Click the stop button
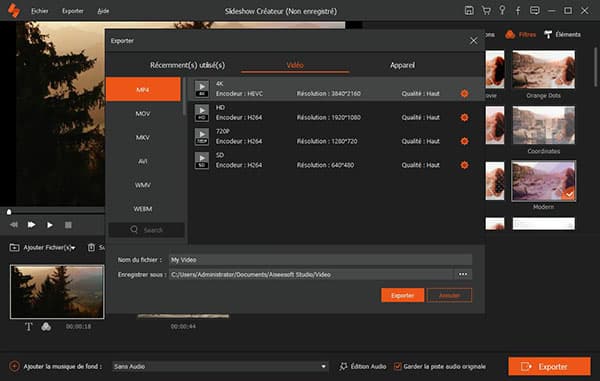Viewport: 600px width, 381px height. [x=68, y=225]
